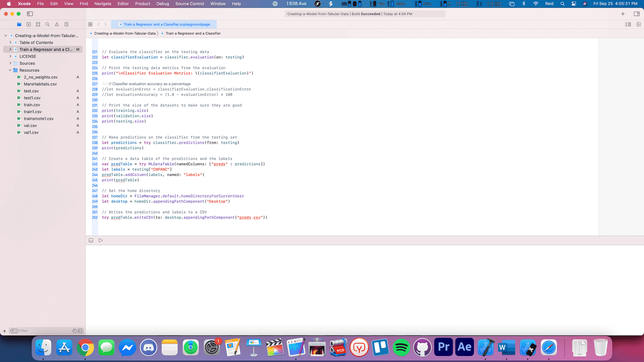
Task: Toggle the navigator sidebar visibility
Action: coord(30,14)
